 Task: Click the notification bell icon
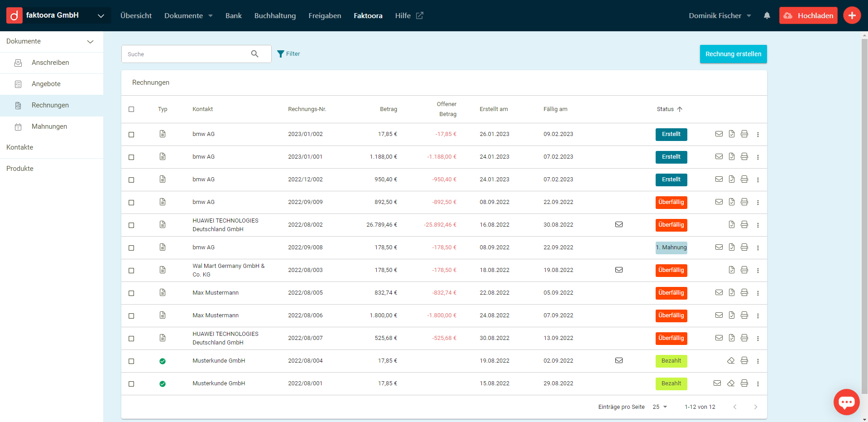767,15
